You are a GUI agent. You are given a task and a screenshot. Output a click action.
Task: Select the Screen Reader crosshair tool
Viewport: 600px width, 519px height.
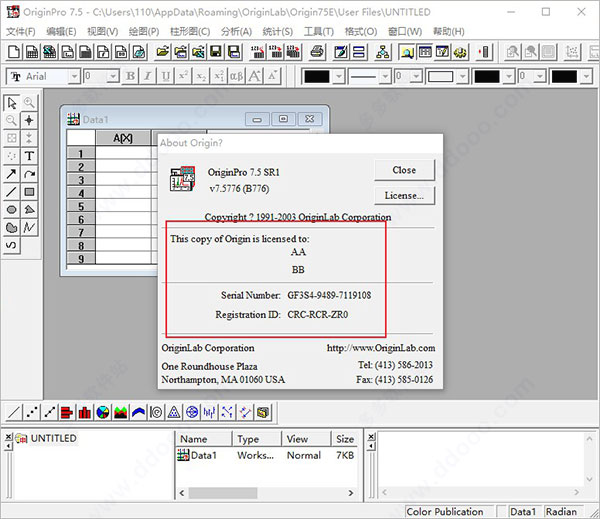click(x=29, y=121)
